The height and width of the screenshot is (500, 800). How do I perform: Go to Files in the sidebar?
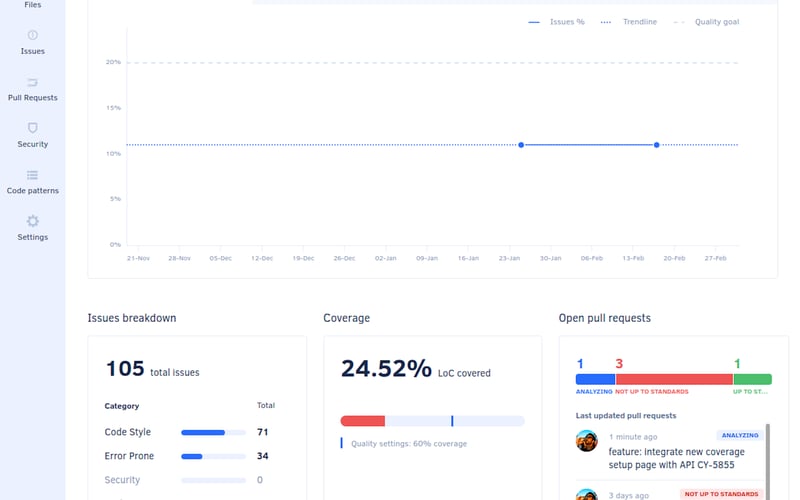(x=33, y=5)
